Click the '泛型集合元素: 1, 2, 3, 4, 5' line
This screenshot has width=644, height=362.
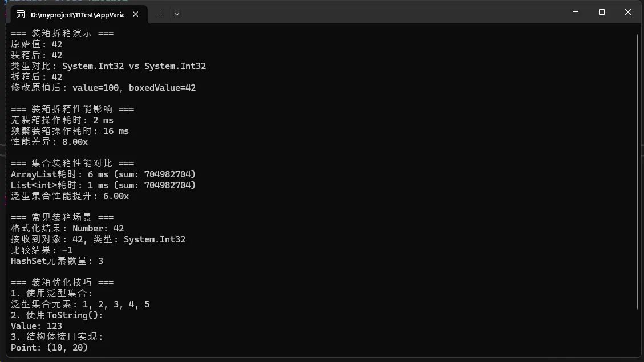(80, 304)
